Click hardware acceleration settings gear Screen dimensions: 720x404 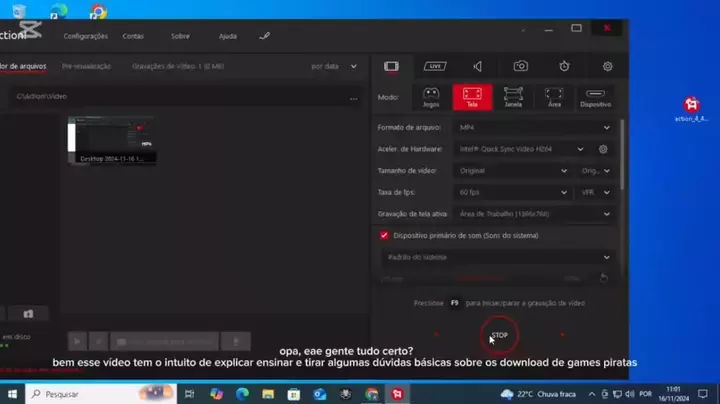tap(603, 149)
